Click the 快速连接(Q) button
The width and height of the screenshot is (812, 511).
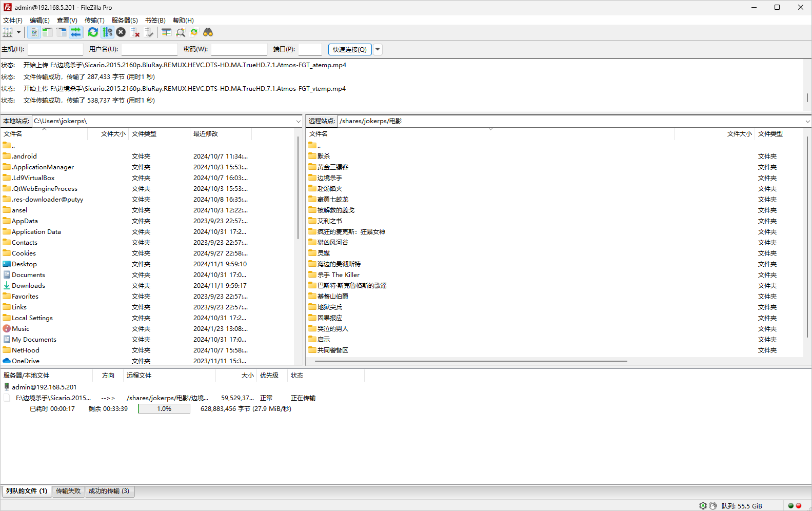coord(350,49)
